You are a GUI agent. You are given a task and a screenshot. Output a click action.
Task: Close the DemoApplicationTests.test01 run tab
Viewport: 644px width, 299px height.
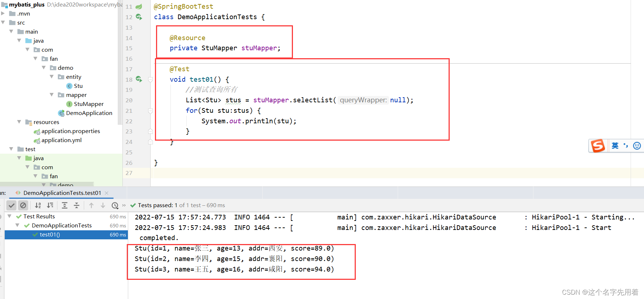pos(107,193)
